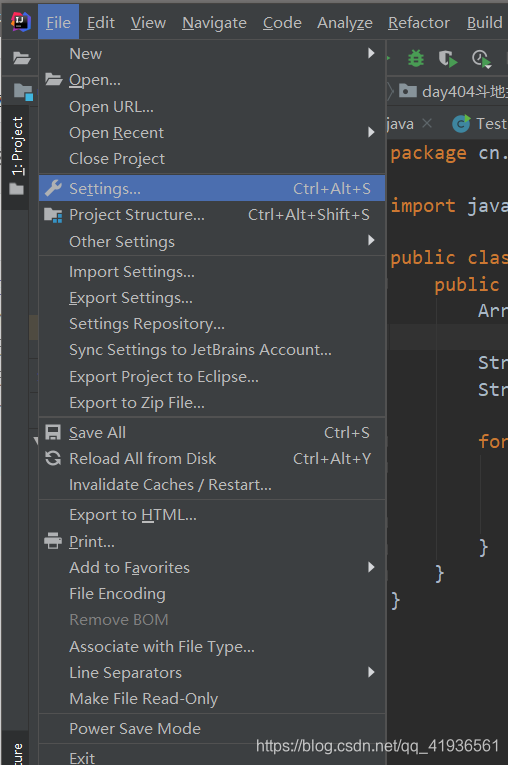Expand the Add to Favorites submenu
The height and width of the screenshot is (765, 508).
click(x=212, y=567)
